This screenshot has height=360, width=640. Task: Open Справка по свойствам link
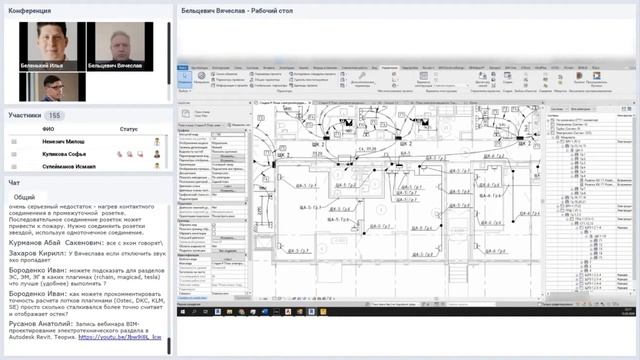click(x=192, y=298)
